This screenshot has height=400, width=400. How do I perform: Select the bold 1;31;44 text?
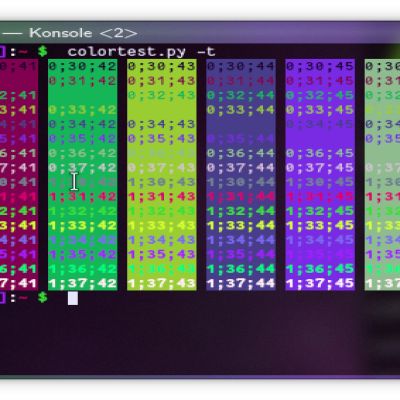pyautogui.click(x=241, y=197)
